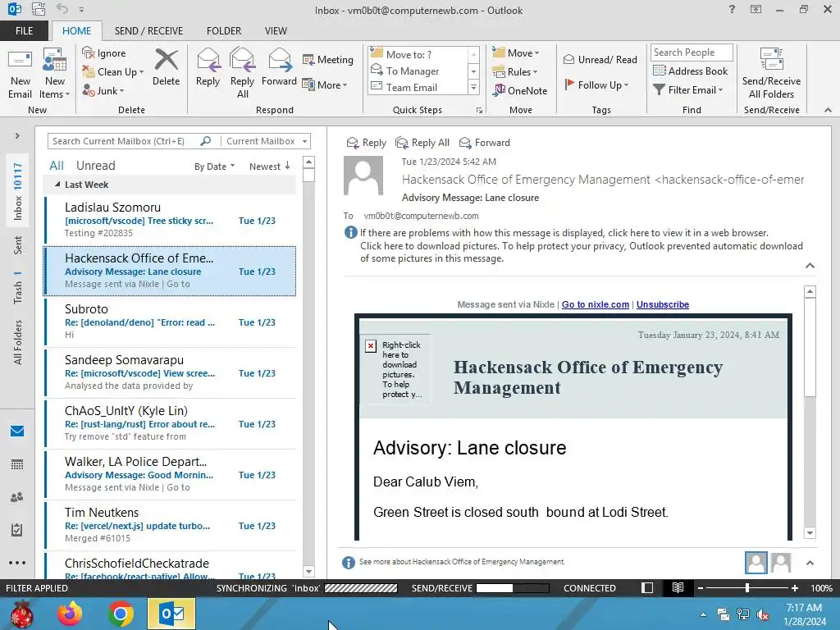Open the Rules dropdown
This screenshot has width=840, height=630.
tap(514, 71)
